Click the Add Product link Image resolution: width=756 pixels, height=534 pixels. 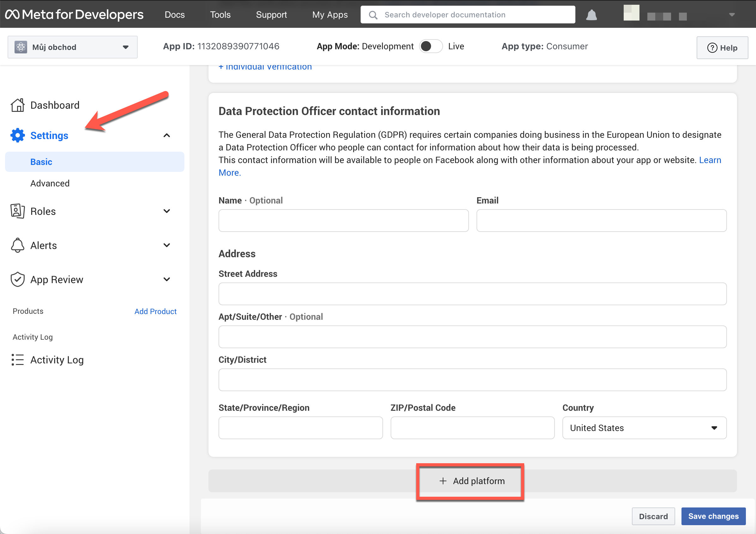(x=155, y=311)
